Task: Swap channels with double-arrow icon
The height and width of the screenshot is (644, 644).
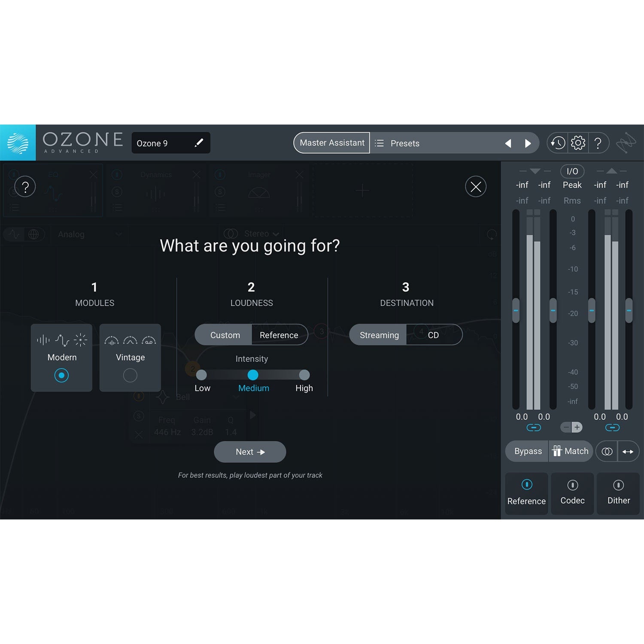Action: click(x=628, y=452)
